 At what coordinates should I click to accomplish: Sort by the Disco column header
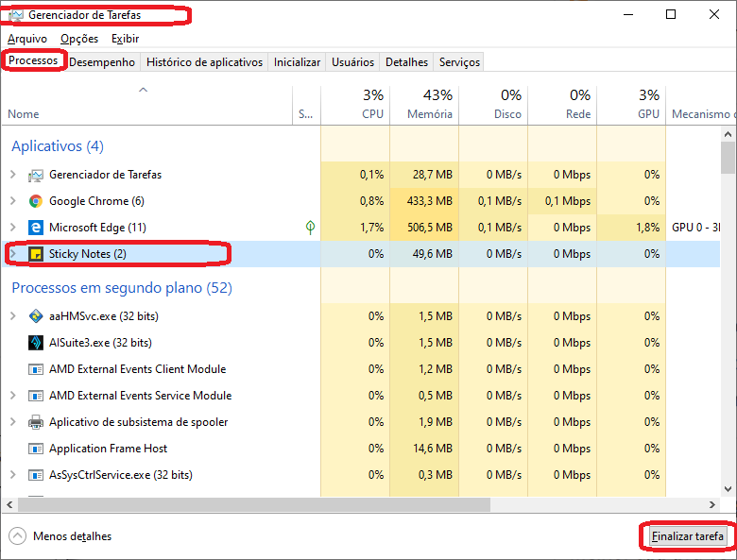pyautogui.click(x=493, y=105)
